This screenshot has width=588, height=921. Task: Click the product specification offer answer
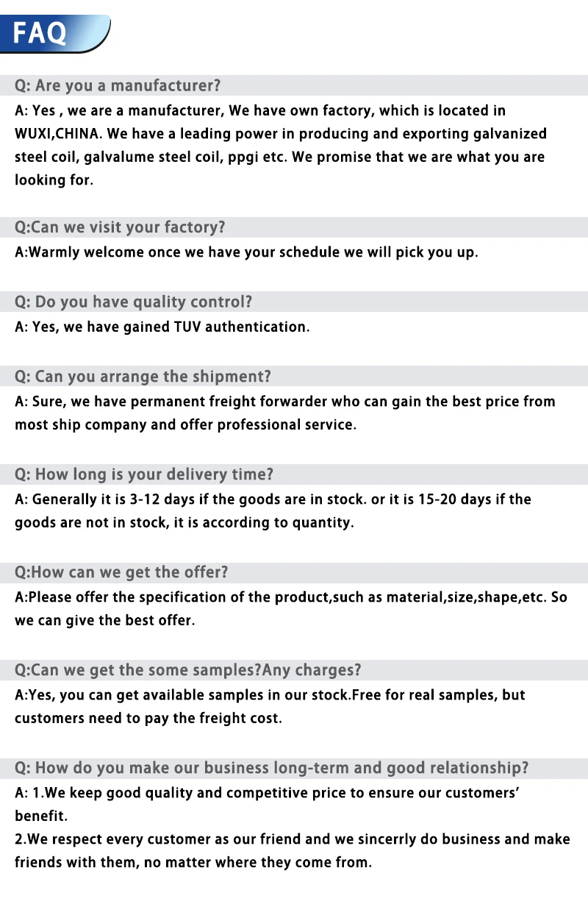[291, 608]
